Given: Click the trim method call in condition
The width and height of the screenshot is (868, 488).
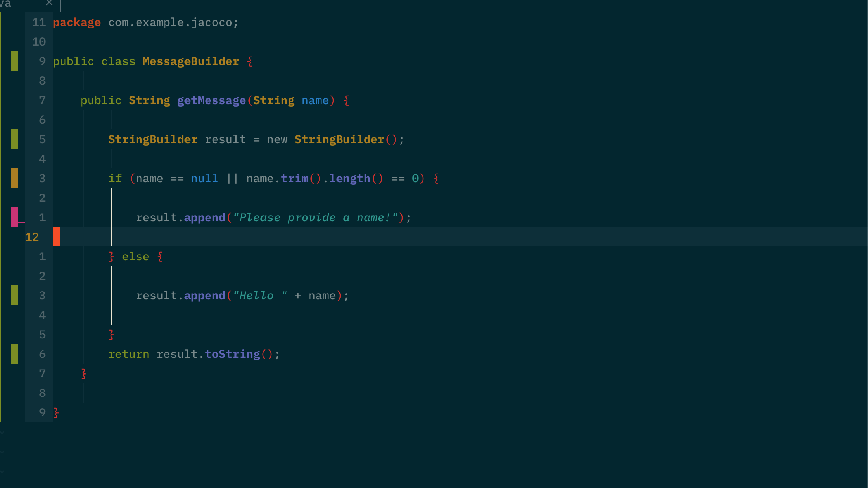Looking at the screenshot, I should point(295,179).
